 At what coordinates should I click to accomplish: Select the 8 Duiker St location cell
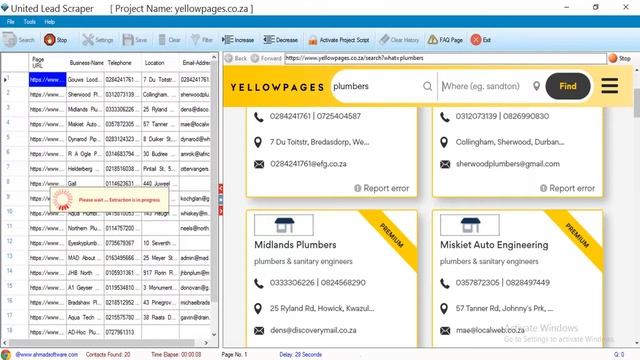(160, 139)
